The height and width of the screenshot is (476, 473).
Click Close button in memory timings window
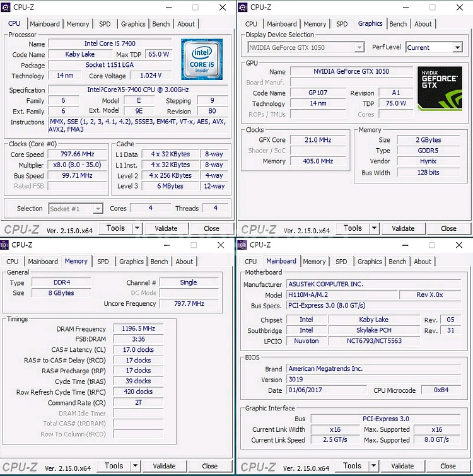(210, 466)
